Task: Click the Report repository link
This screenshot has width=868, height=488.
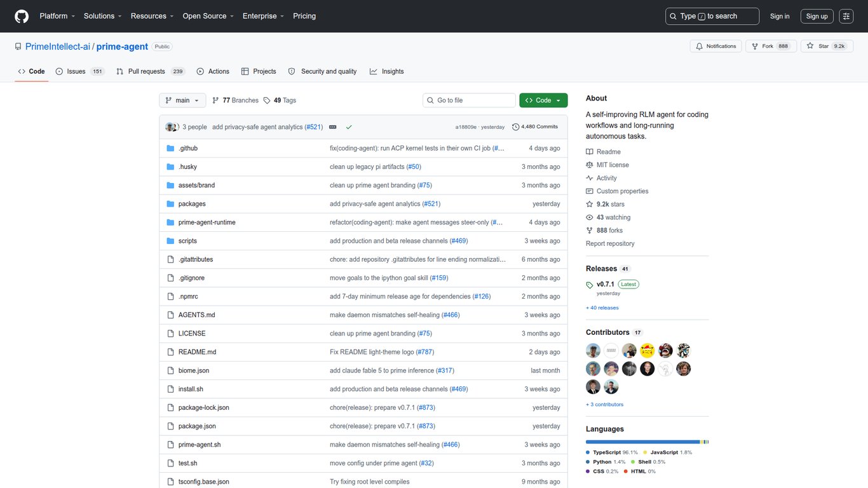Action: click(x=610, y=244)
